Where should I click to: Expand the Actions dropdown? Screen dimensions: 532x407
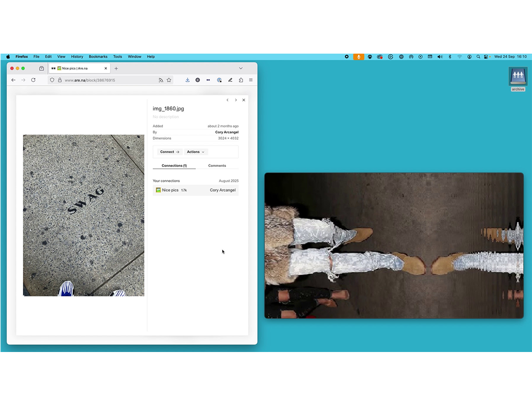click(x=195, y=152)
